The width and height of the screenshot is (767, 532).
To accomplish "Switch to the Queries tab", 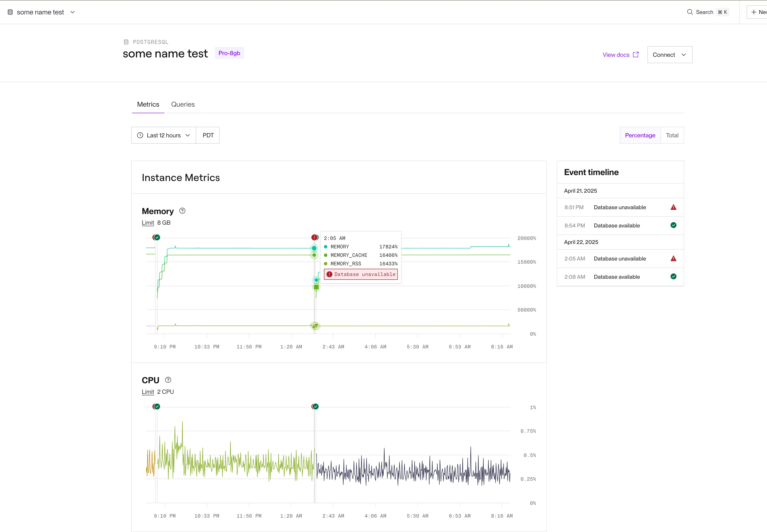I will [183, 104].
